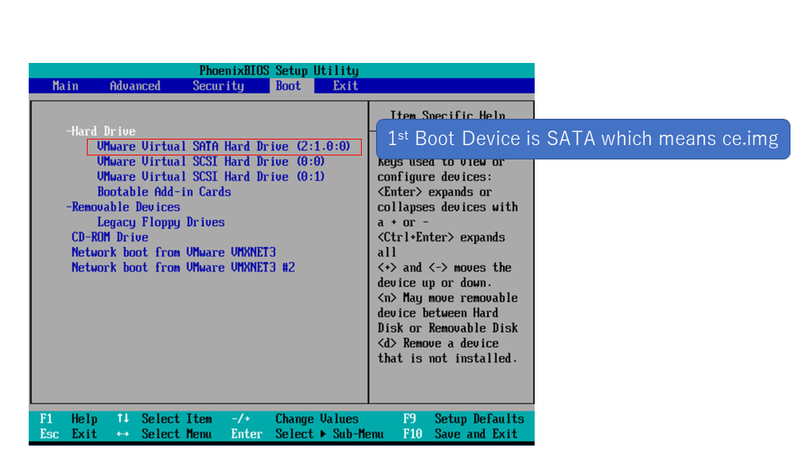This screenshot has width=800, height=456.
Task: Select VMware Virtual SATA Hard Drive (2:1.0:0)
Action: tap(224, 146)
